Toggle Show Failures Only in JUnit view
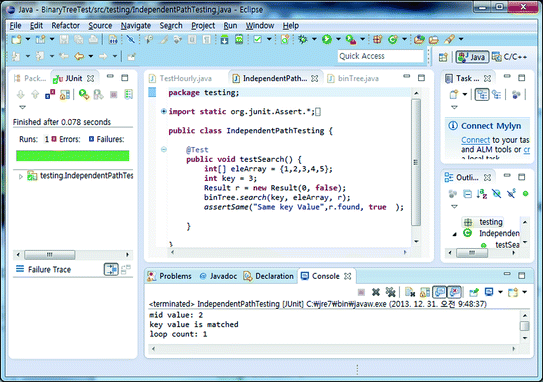543x382 pixels. point(50,94)
